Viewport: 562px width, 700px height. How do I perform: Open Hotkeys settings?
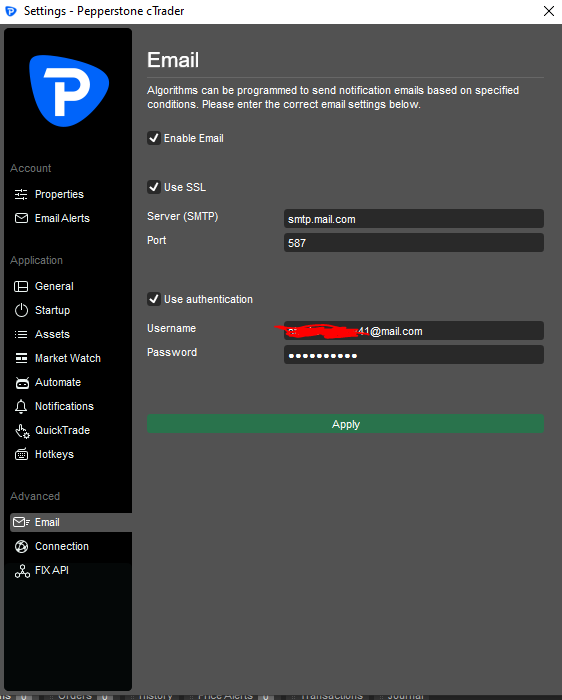(54, 454)
